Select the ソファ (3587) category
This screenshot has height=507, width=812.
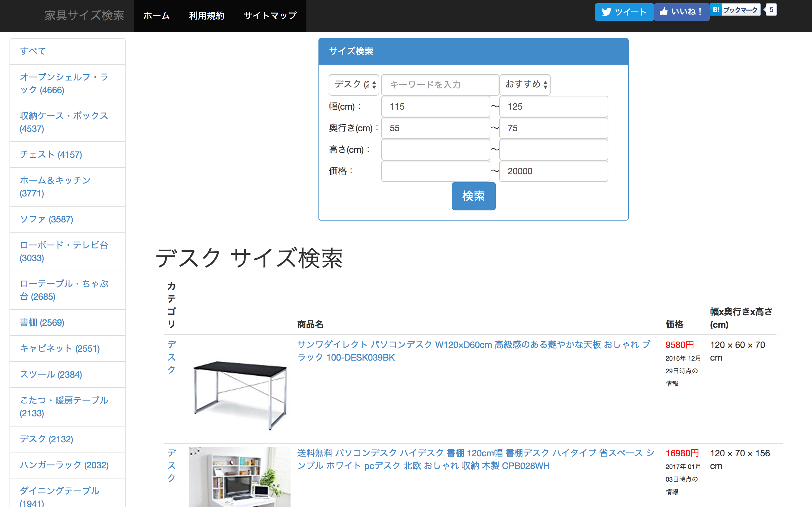tap(46, 219)
